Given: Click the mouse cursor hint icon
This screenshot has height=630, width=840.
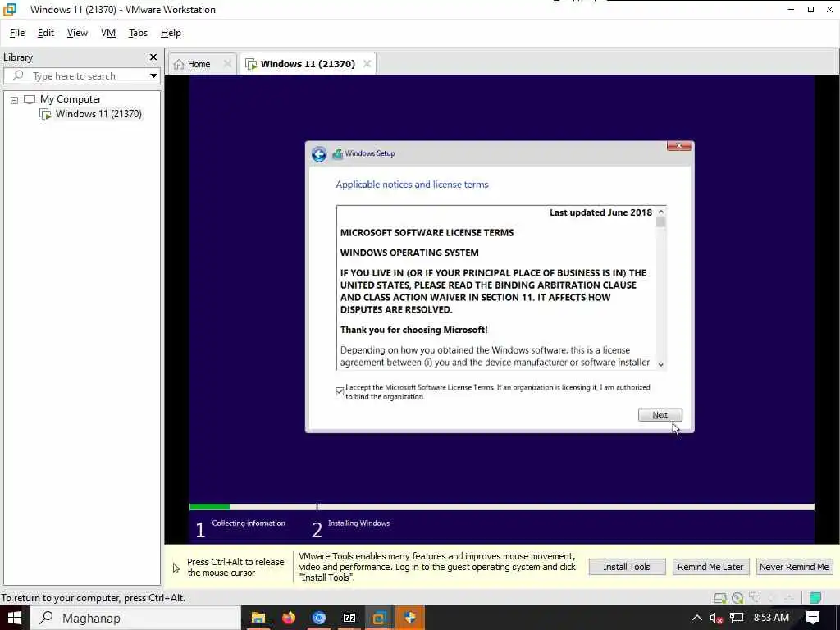Looking at the screenshot, I should (176, 568).
